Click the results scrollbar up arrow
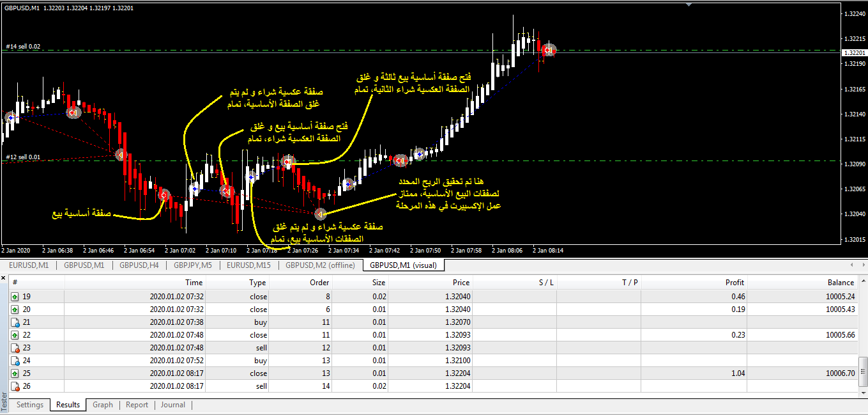The height and width of the screenshot is (415, 868). [x=863, y=282]
